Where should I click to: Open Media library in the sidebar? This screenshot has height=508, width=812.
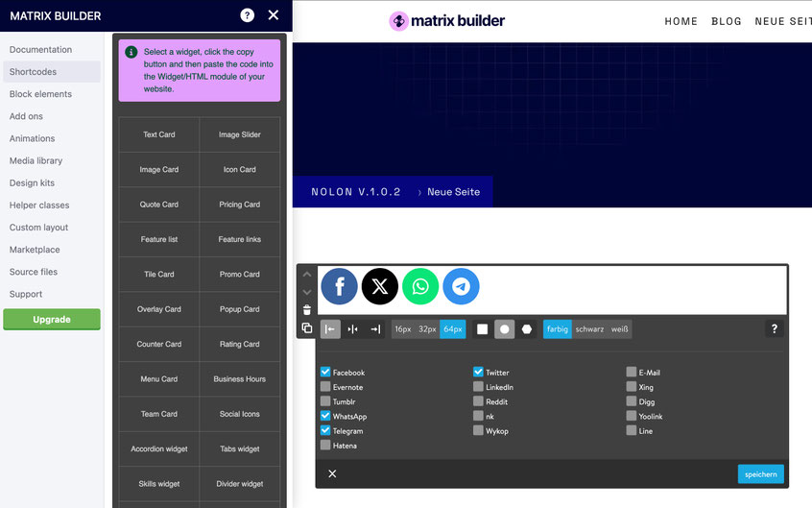[52, 160]
